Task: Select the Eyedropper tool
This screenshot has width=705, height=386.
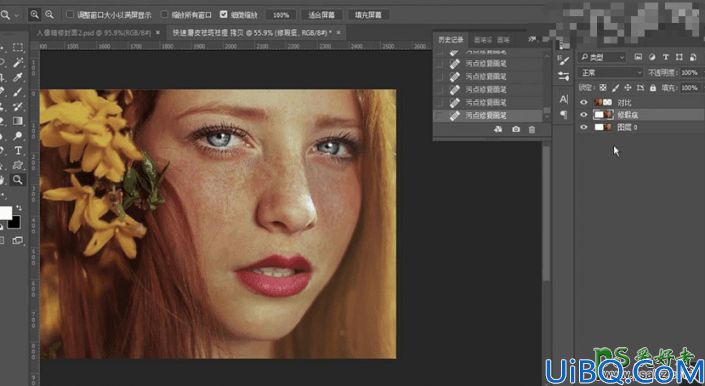Action: tap(18, 77)
